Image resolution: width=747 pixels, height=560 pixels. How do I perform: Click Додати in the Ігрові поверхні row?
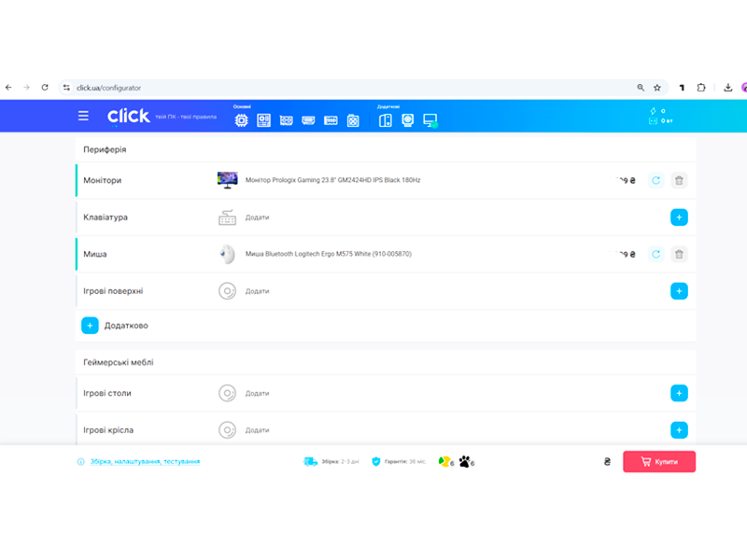[258, 291]
